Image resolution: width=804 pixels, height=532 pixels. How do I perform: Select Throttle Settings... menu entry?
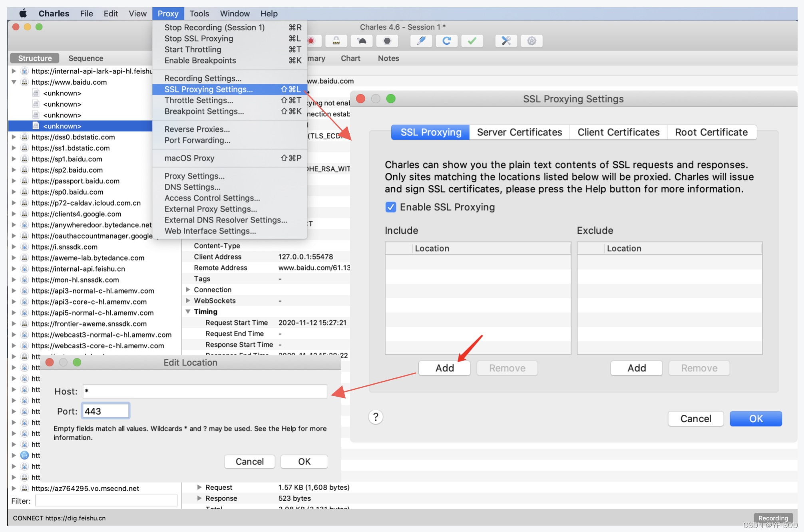230,100
